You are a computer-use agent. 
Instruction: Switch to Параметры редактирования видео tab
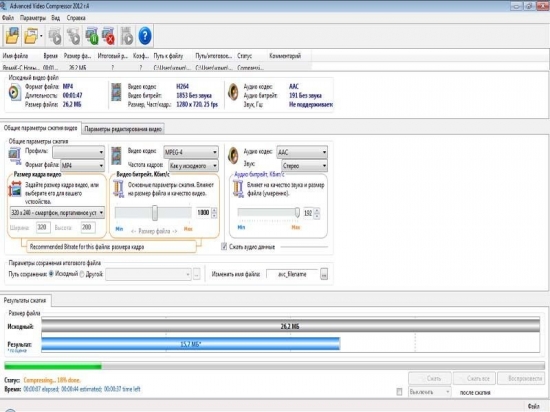click(123, 129)
